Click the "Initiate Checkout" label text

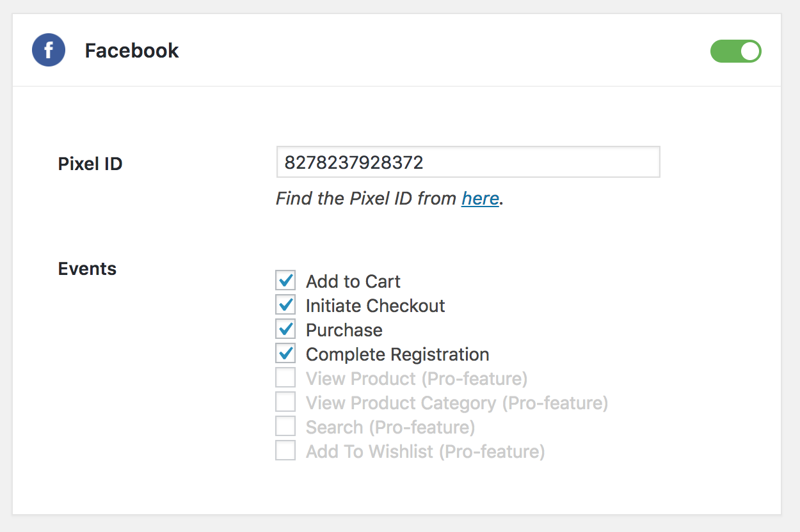point(375,306)
